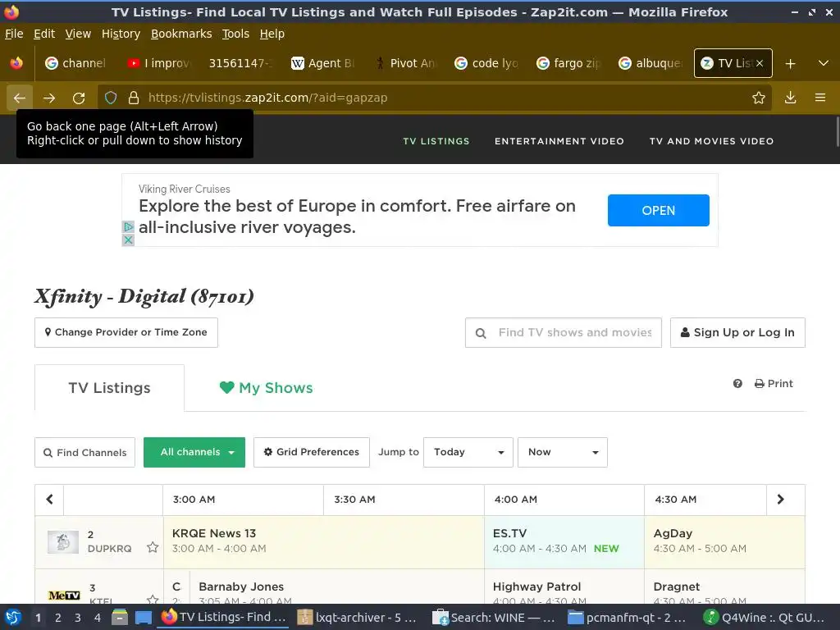Click Find TV shows and movies search field
840x630 pixels.
click(564, 332)
